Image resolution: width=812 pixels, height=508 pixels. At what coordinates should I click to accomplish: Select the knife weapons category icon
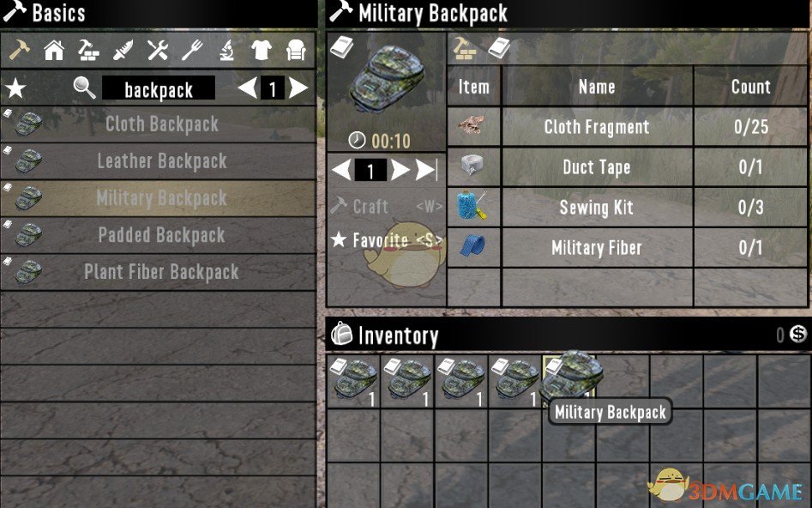[123, 51]
